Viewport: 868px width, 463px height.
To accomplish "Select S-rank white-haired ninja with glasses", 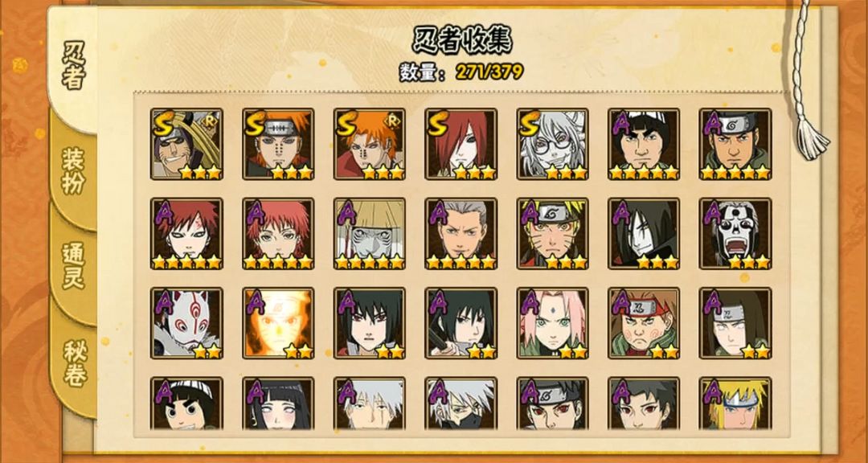I will 552,144.
